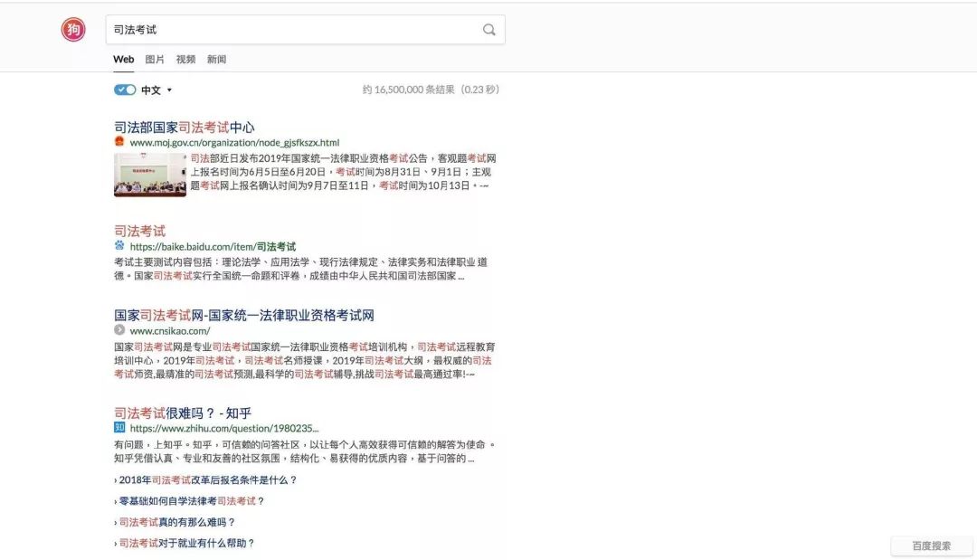Open 司法部国家司法考试中心 result title
Screen dimensions: 977x560
(185, 127)
